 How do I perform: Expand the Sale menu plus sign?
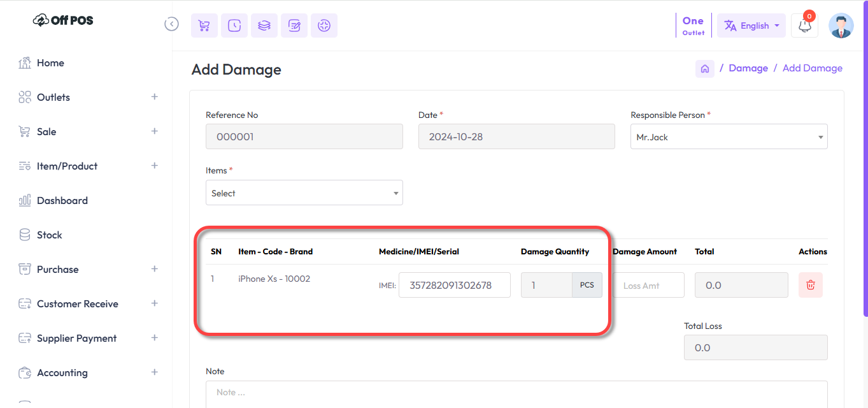tap(154, 131)
